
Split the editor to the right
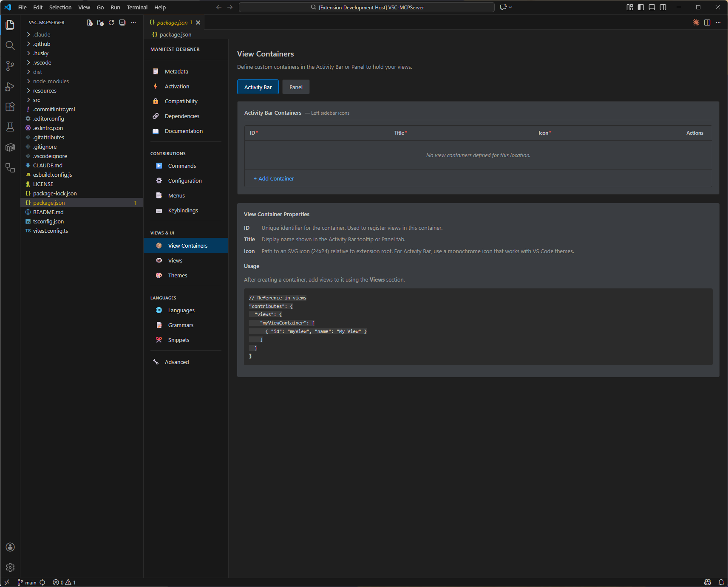coord(707,23)
